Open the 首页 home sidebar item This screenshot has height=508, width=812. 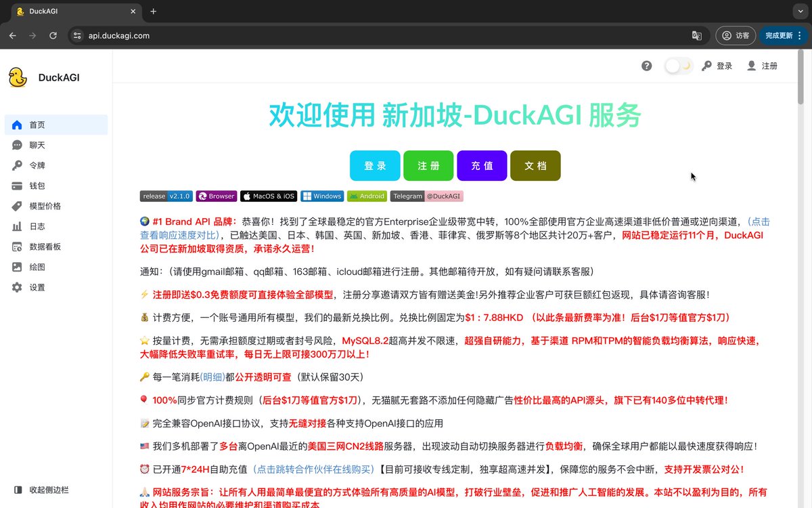click(56, 125)
